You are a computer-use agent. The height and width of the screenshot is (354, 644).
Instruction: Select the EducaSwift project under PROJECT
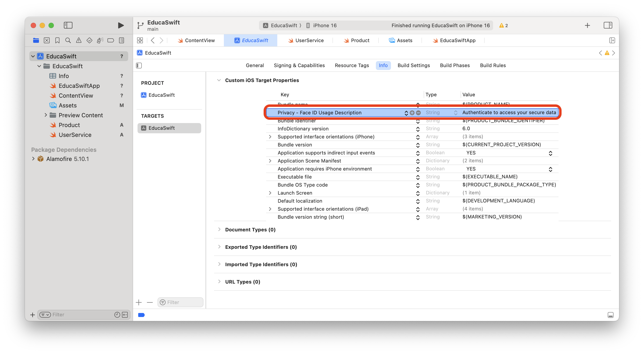pyautogui.click(x=162, y=95)
